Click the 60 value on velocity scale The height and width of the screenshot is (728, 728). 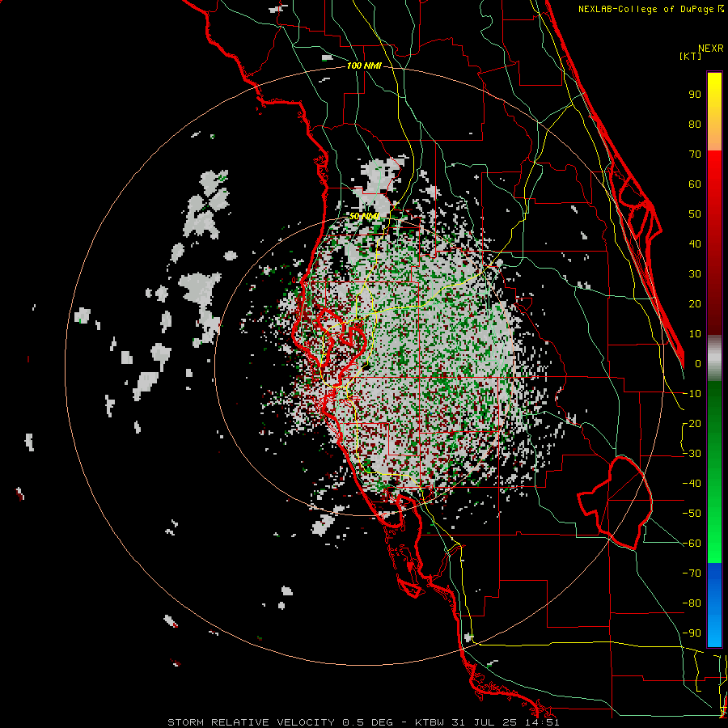695,184
